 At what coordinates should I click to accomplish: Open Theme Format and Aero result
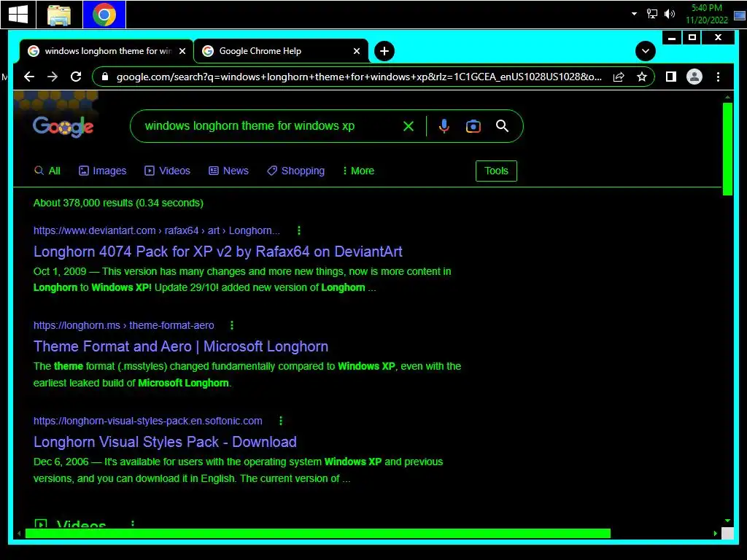(181, 346)
